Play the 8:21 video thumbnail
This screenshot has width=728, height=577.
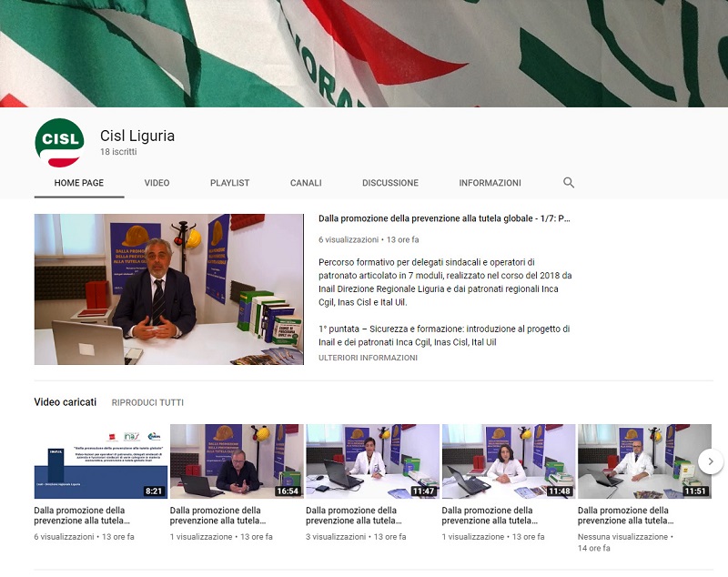click(101, 461)
